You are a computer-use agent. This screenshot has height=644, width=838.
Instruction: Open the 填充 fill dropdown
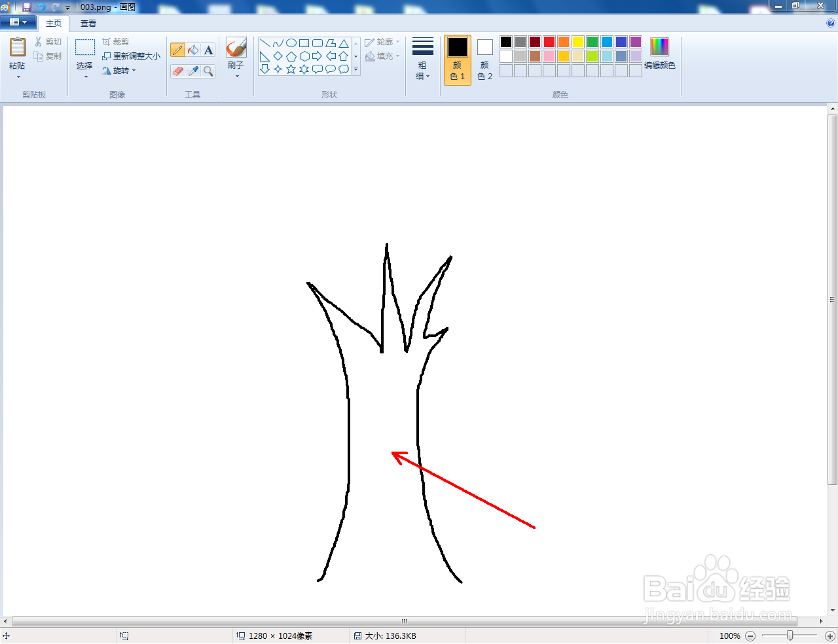[x=382, y=56]
